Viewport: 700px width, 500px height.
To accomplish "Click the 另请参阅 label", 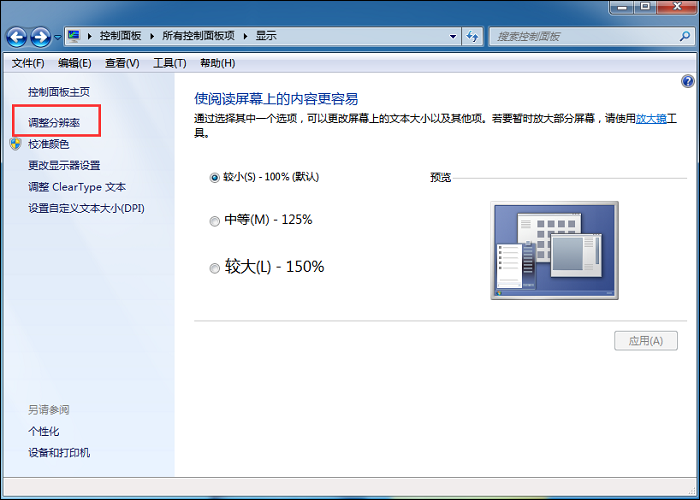I will (x=49, y=410).
